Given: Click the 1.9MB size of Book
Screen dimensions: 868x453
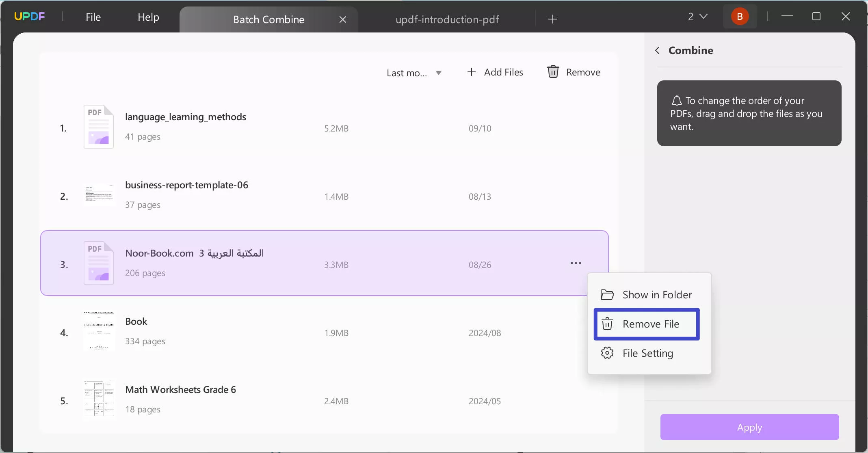Looking at the screenshot, I should click(336, 333).
